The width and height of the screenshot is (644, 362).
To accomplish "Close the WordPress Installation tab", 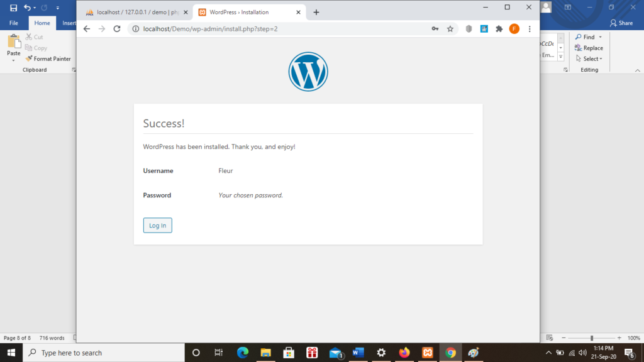I will (298, 13).
